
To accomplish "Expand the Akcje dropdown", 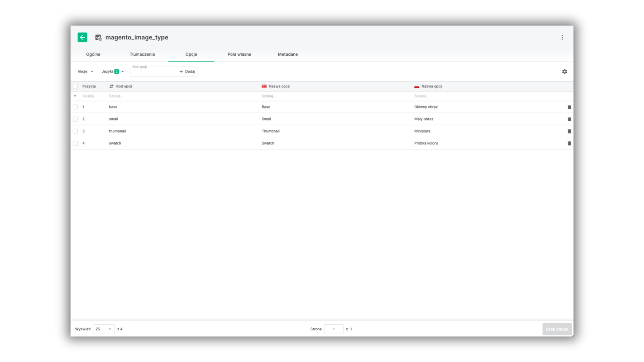I will [x=85, y=72].
